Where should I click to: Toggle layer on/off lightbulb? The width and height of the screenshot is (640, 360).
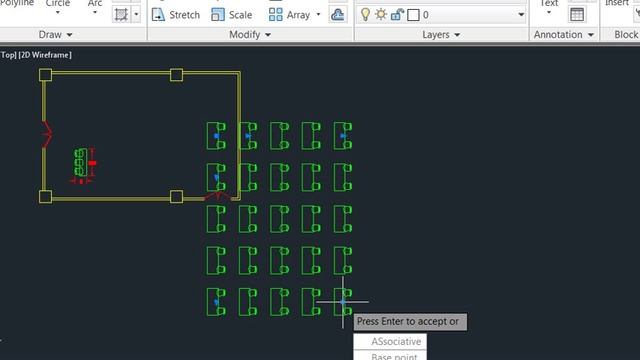365,15
